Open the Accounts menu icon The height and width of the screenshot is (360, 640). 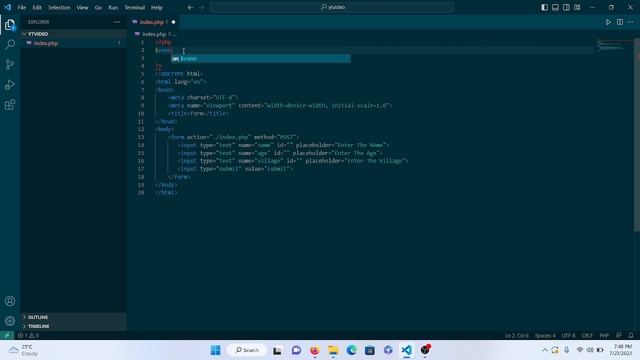pos(10,301)
